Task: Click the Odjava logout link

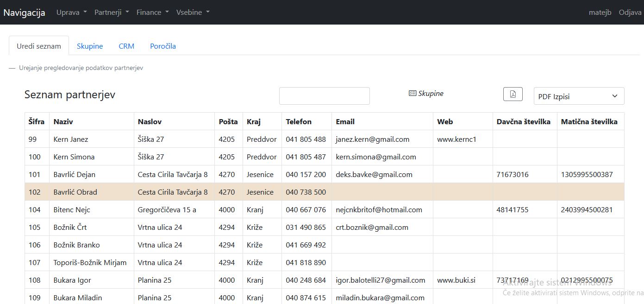Action: click(630, 13)
